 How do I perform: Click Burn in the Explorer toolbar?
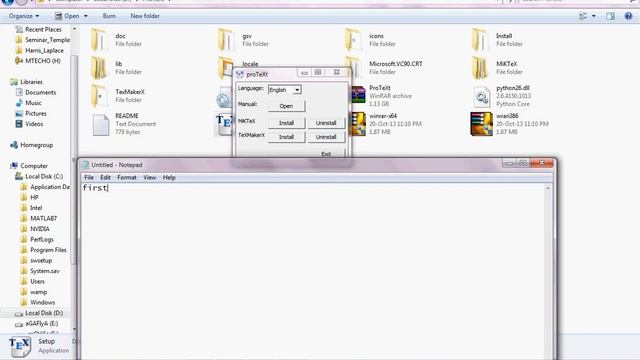tap(109, 16)
